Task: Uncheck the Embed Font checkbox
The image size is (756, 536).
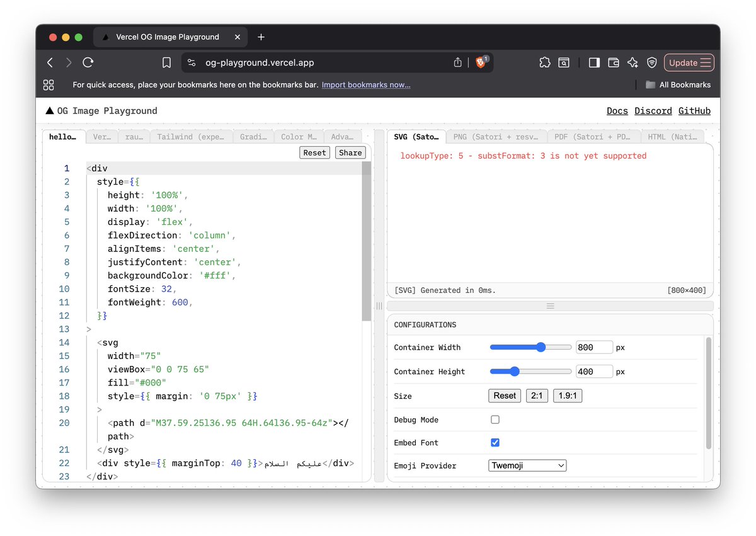Action: pos(495,443)
